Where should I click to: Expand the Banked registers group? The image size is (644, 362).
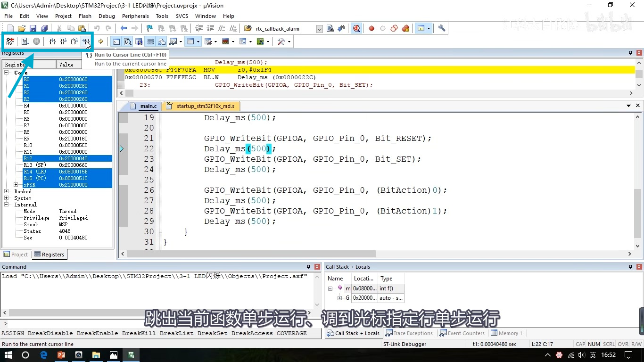click(6, 191)
